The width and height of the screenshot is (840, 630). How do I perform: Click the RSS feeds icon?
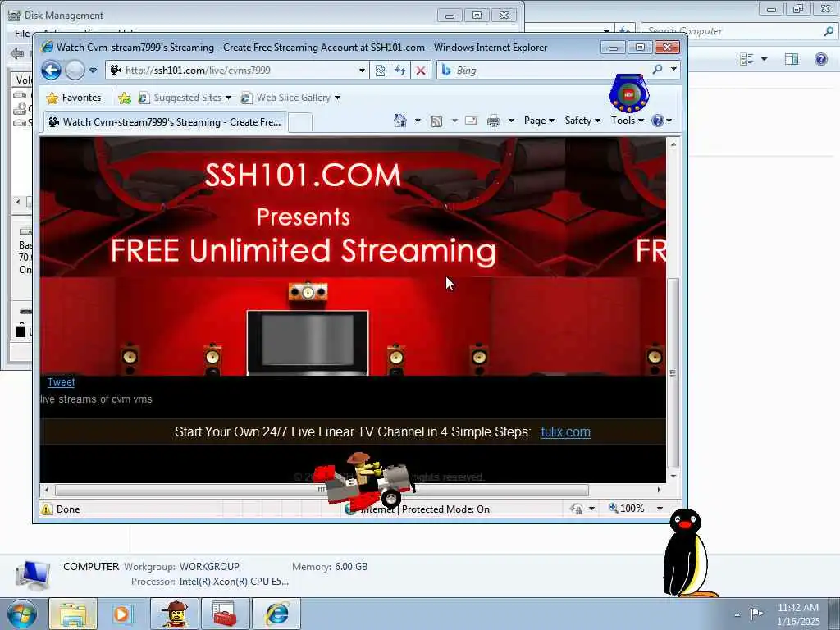436,121
